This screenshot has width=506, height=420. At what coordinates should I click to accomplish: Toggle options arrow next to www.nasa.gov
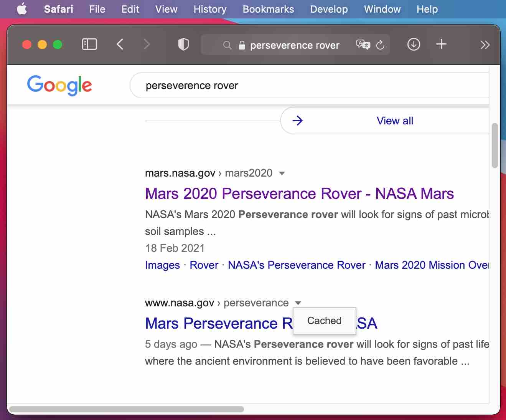[x=298, y=303]
